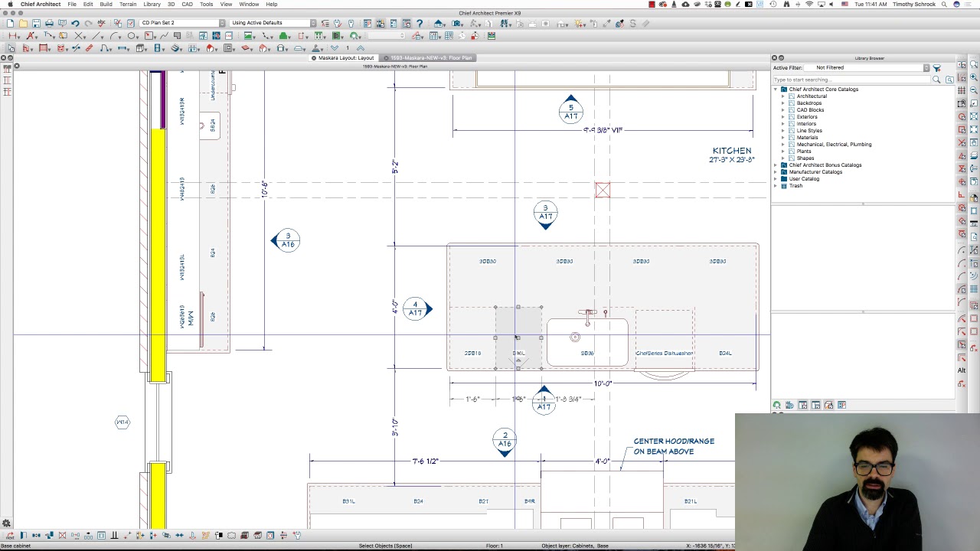Open the Using Active Defaults dropdown

point(273,23)
